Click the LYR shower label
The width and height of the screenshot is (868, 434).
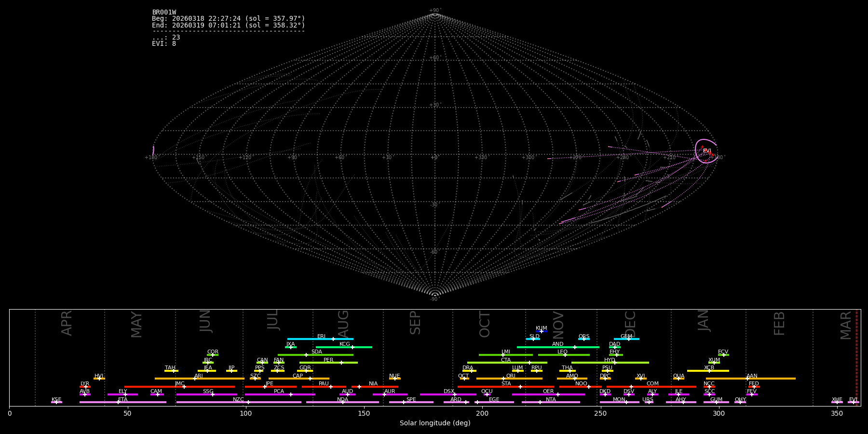click(85, 384)
